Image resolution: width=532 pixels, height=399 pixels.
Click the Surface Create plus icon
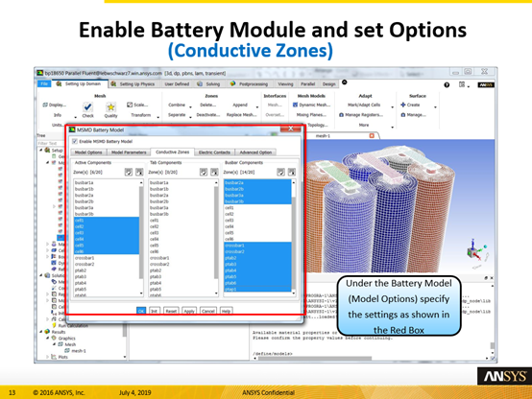(x=402, y=105)
